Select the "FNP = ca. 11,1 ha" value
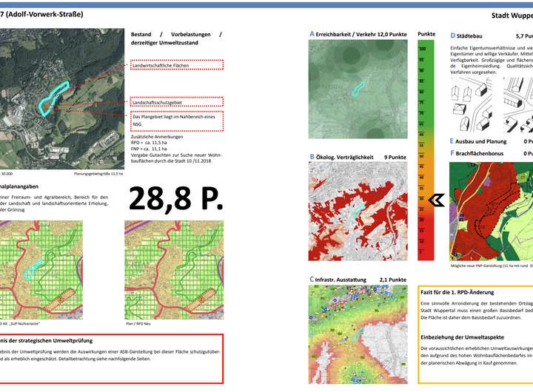This screenshot has width=533, height=392. [x=149, y=149]
